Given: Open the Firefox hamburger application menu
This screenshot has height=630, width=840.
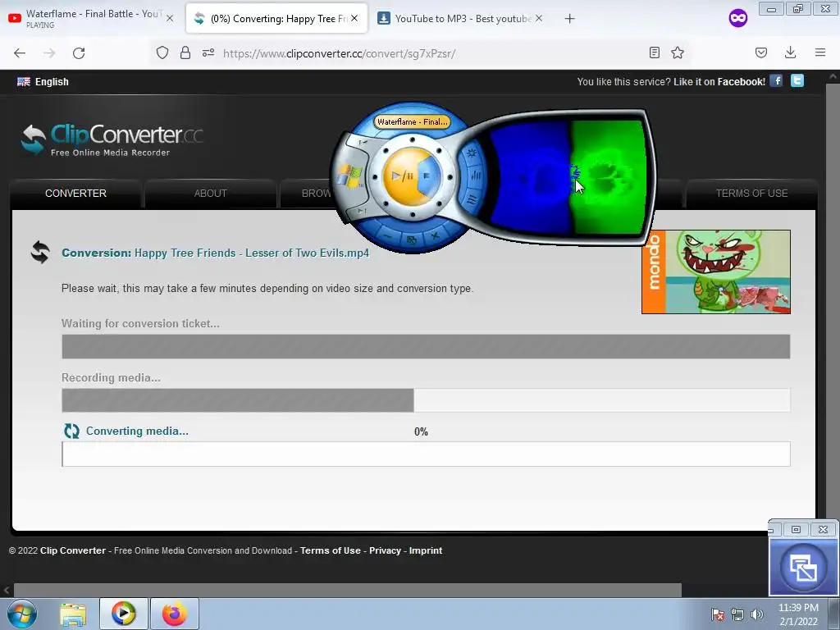Looking at the screenshot, I should click(820, 52).
